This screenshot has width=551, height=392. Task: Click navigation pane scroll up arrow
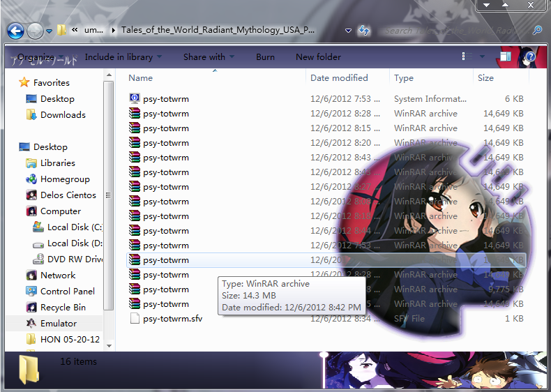pos(109,75)
